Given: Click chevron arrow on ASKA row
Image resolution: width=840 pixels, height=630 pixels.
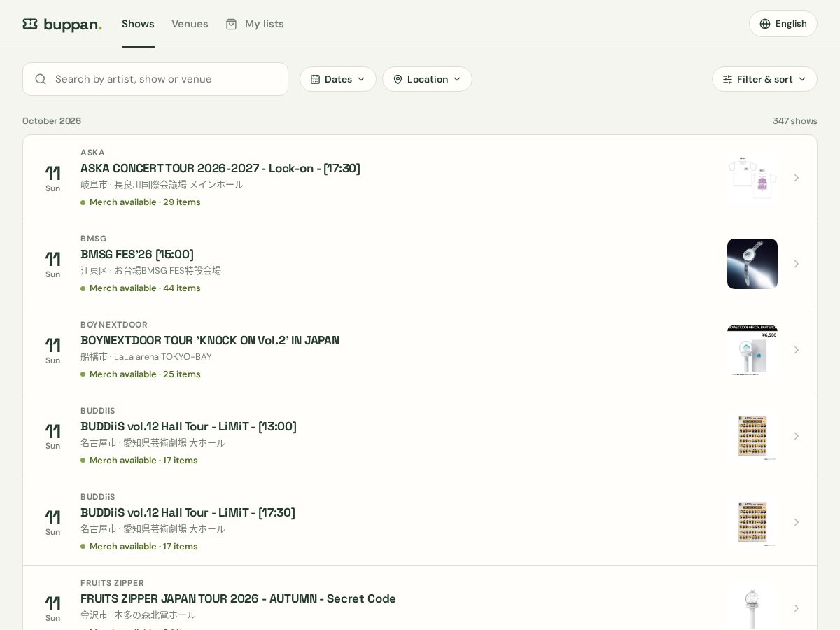Looking at the screenshot, I should point(796,178).
